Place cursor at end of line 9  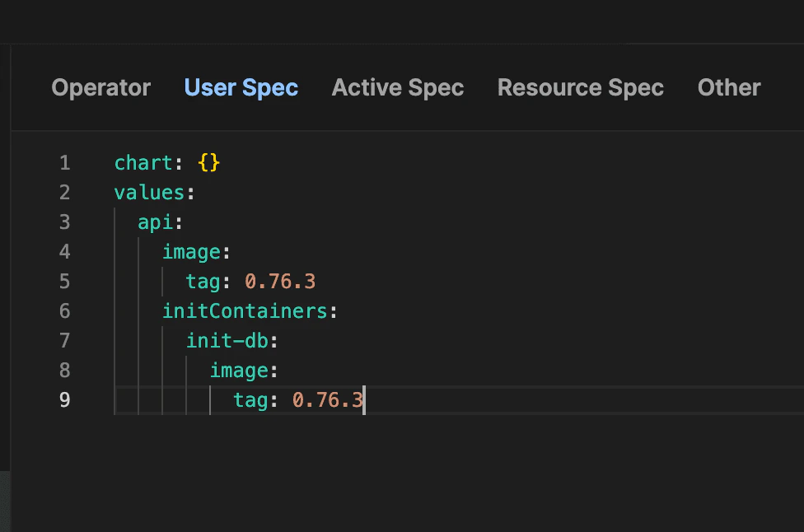coord(365,399)
